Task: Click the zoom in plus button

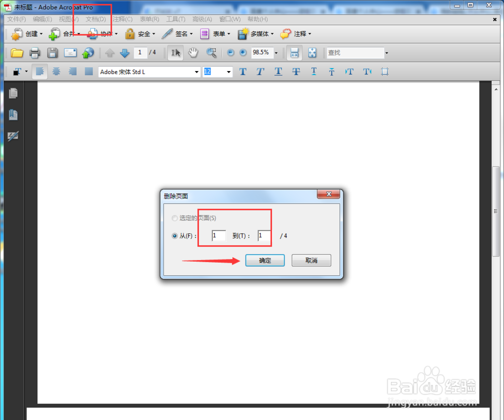Action: click(243, 52)
